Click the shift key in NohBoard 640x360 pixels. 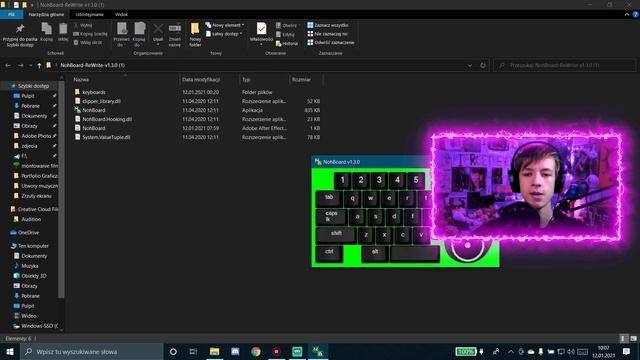click(x=336, y=234)
